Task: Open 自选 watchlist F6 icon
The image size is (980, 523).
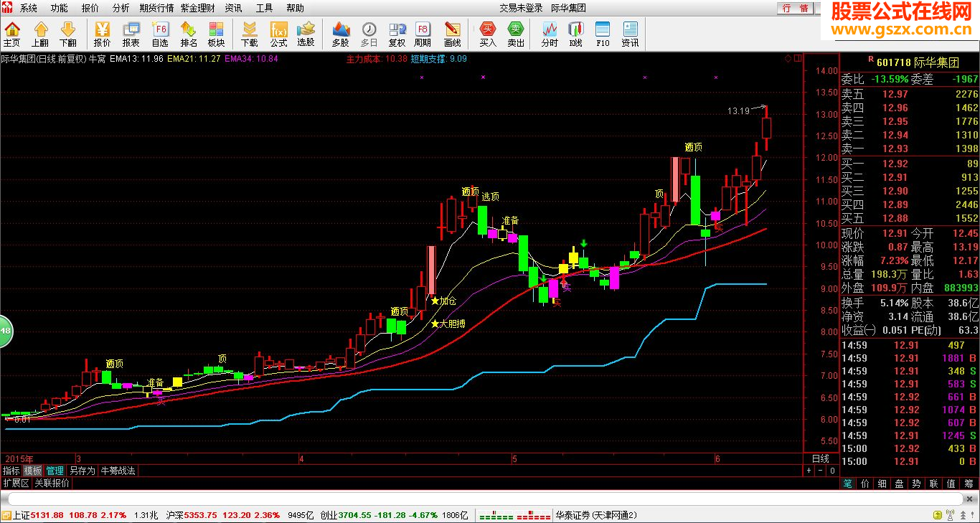Action: pyautogui.click(x=160, y=34)
